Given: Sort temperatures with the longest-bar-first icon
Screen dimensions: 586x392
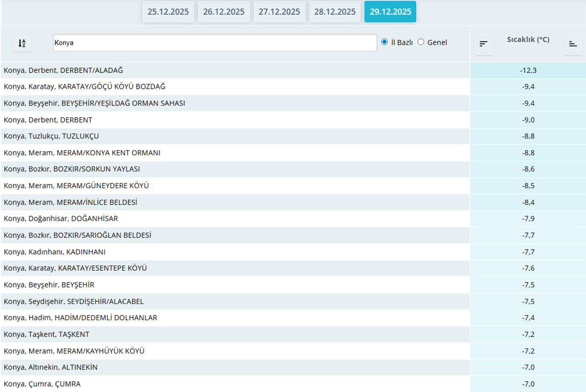Looking at the screenshot, I should [x=483, y=44].
